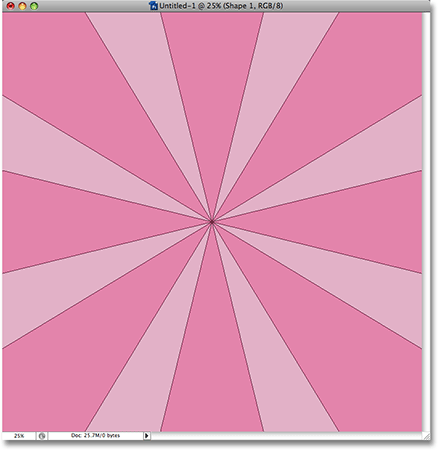This screenshot has height=450, width=438.
Task: Click the narrow dark pink ray pointing straight down
Action: (212, 360)
